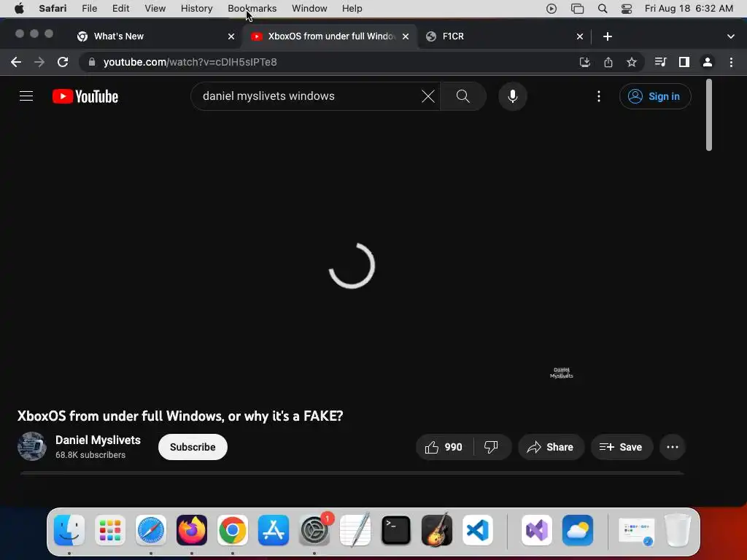The width and height of the screenshot is (747, 560).
Task: Open more actions ellipsis under the video
Action: point(673,447)
